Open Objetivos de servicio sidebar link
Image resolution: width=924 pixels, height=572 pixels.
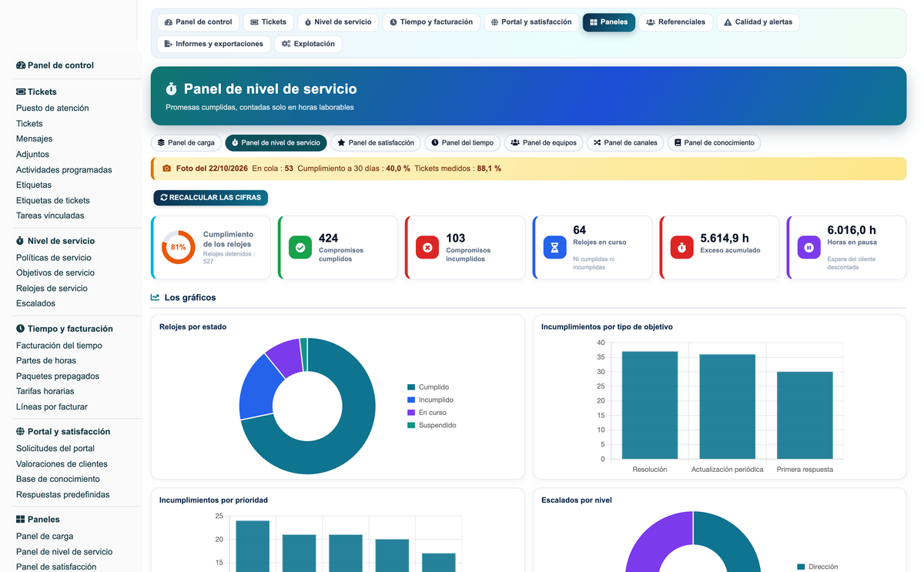[55, 273]
